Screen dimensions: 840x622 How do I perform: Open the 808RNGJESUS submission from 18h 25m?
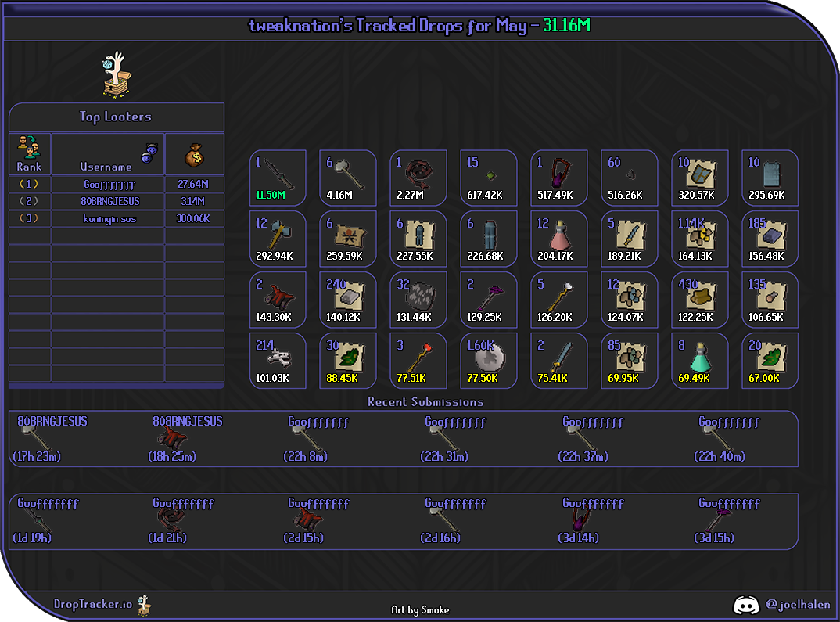coord(186,439)
